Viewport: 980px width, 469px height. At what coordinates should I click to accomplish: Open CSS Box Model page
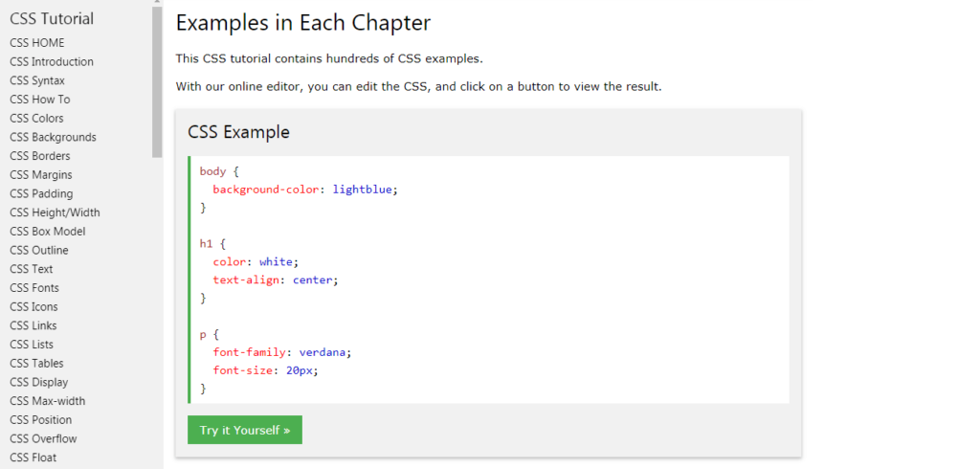tap(47, 232)
